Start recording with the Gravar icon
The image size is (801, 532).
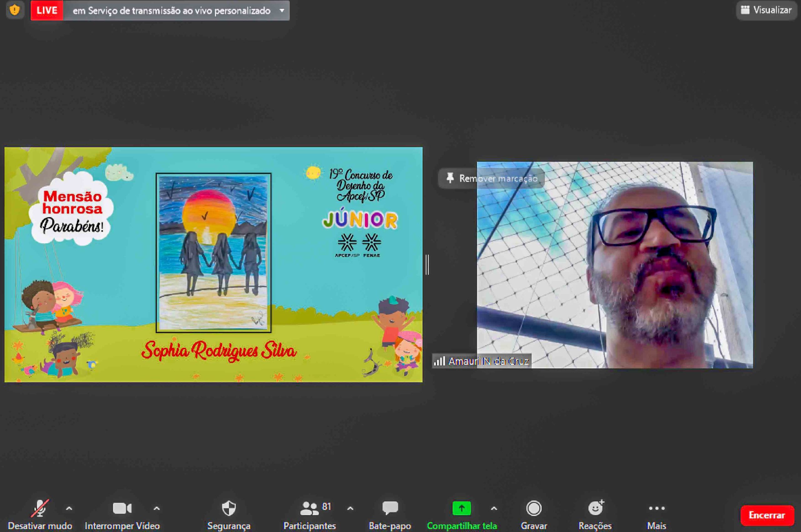[x=533, y=508]
